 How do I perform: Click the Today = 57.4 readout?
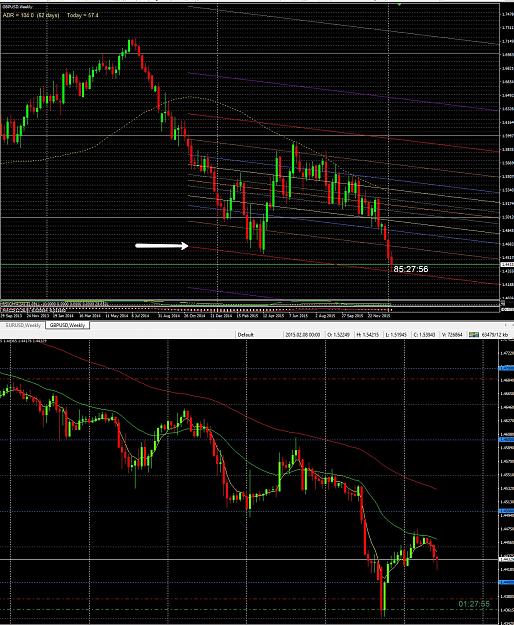tap(82, 15)
